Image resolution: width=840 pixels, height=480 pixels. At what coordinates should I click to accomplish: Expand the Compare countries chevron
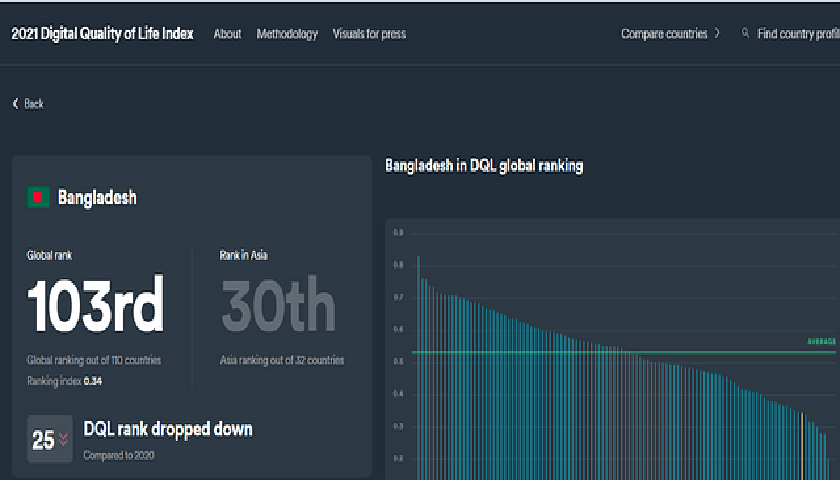[717, 33]
